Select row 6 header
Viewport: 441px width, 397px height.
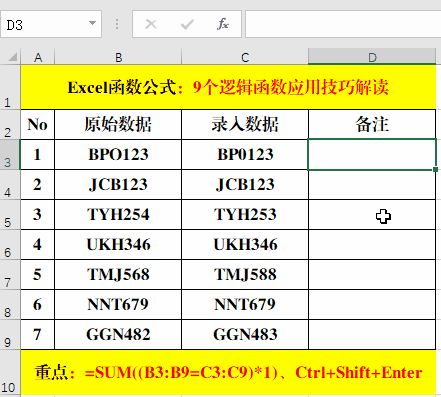pos(10,244)
